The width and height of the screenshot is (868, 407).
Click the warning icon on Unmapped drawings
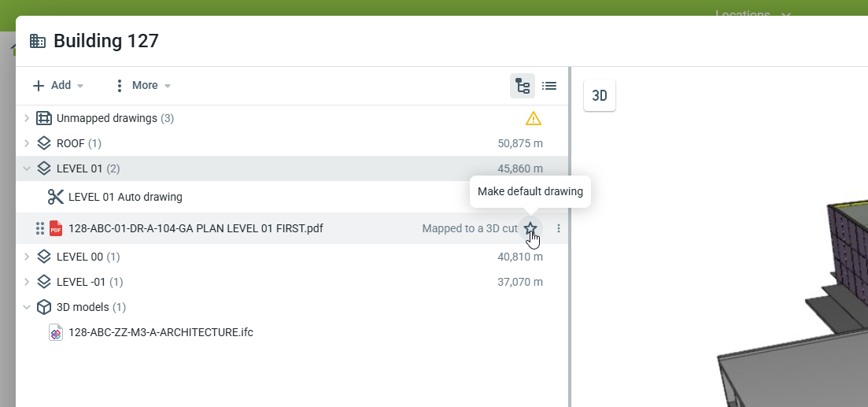[534, 119]
